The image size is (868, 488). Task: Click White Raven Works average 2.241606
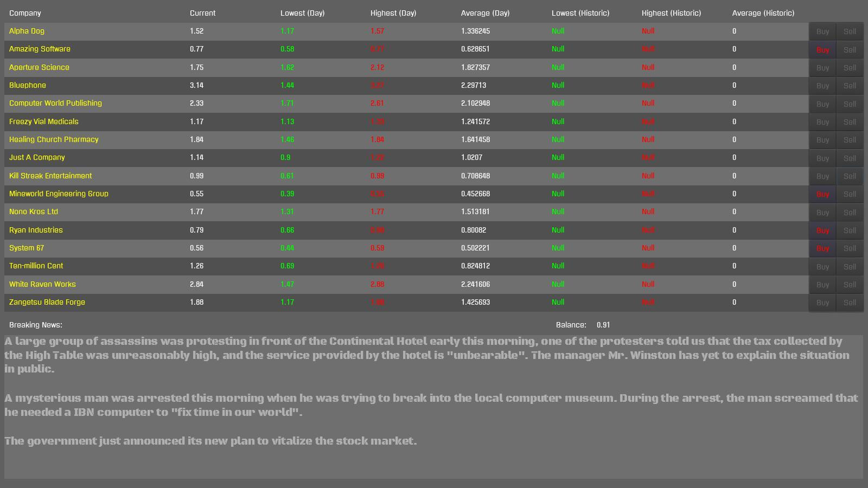[475, 284]
